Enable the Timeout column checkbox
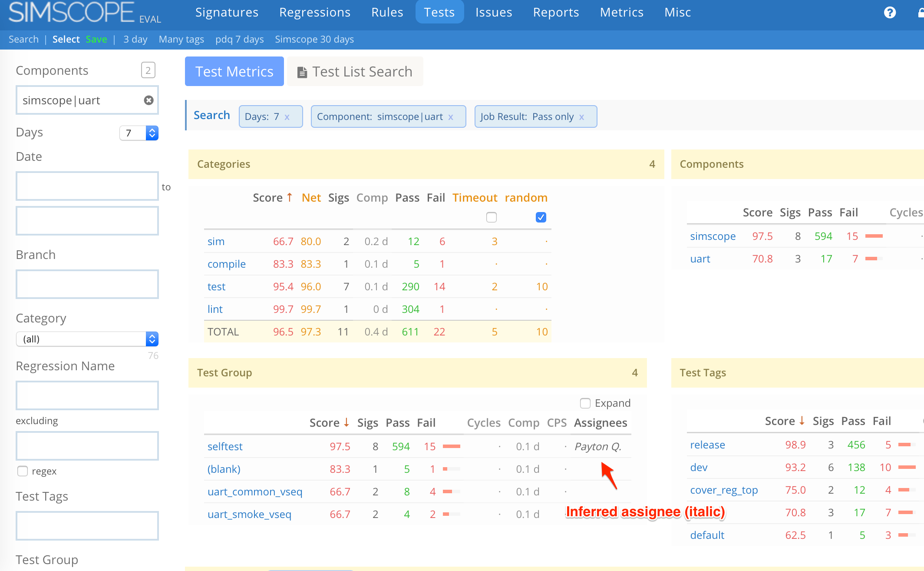This screenshot has height=571, width=924. 492,217
